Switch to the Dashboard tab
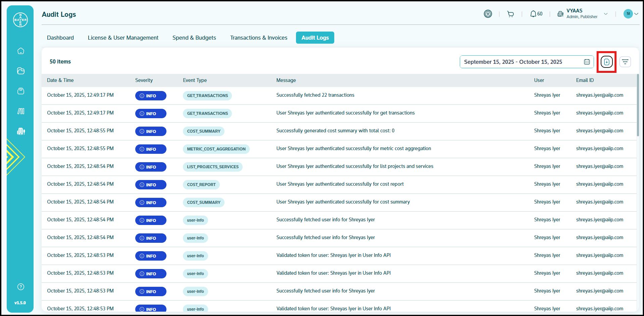The image size is (644, 316). (x=60, y=38)
